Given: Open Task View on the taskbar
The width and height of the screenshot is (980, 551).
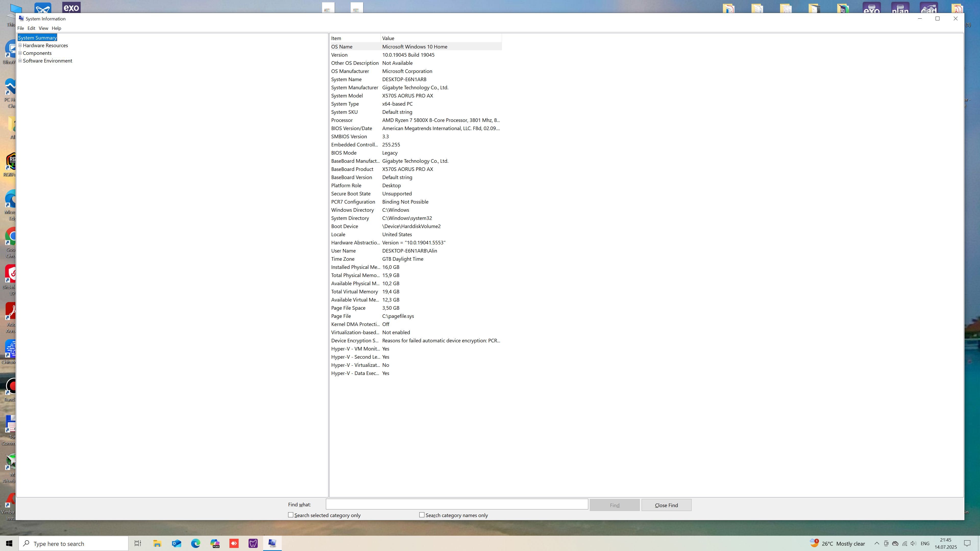Looking at the screenshot, I should pyautogui.click(x=138, y=543).
